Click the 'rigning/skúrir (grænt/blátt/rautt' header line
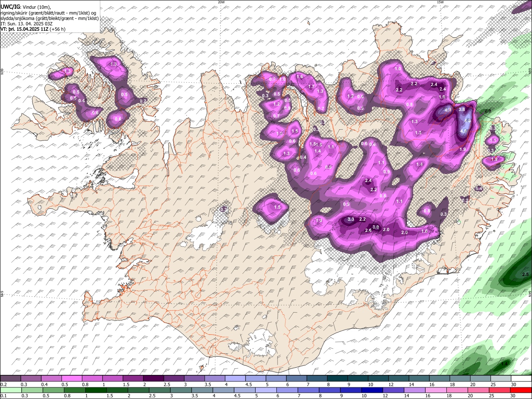 [49, 13]
